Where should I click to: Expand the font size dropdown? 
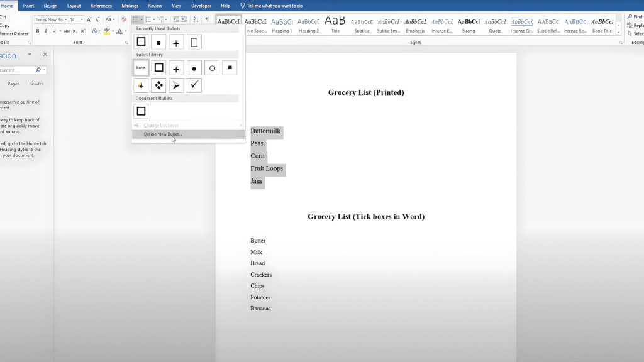click(82, 19)
